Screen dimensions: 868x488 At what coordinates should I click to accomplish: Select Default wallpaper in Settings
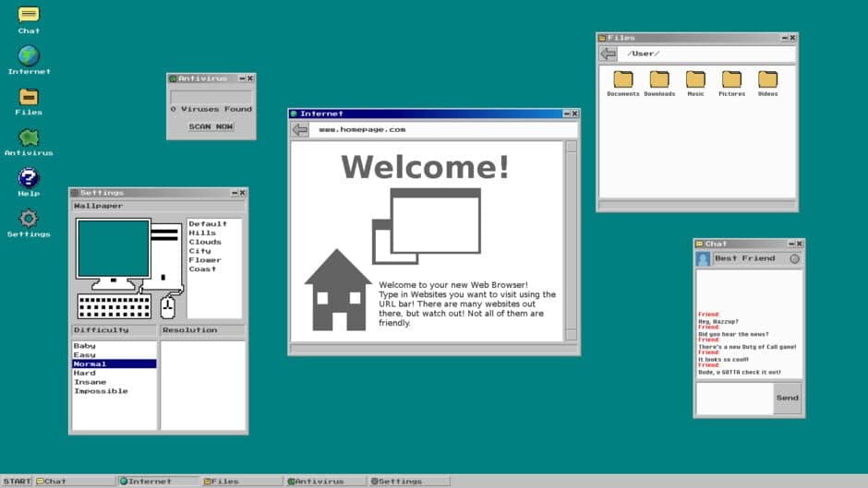point(208,224)
